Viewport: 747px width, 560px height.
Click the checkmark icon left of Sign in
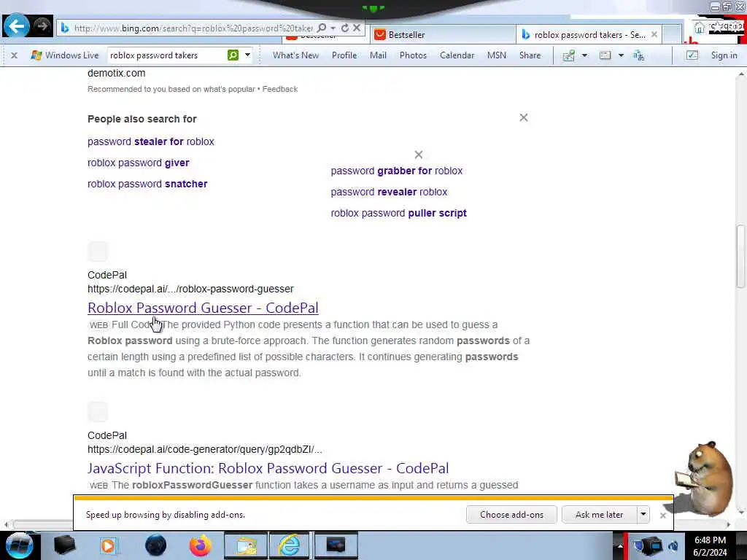click(692, 55)
